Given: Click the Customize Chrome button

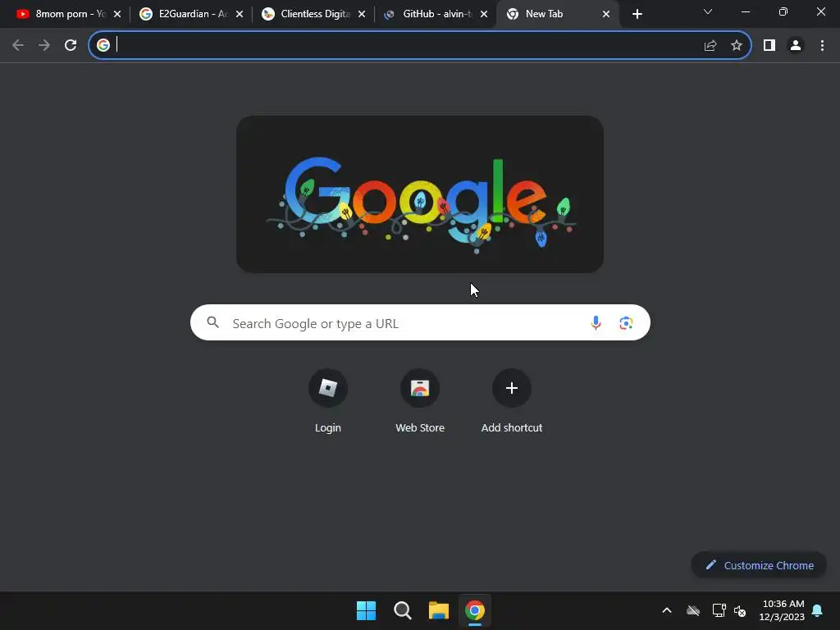Looking at the screenshot, I should click(x=759, y=565).
